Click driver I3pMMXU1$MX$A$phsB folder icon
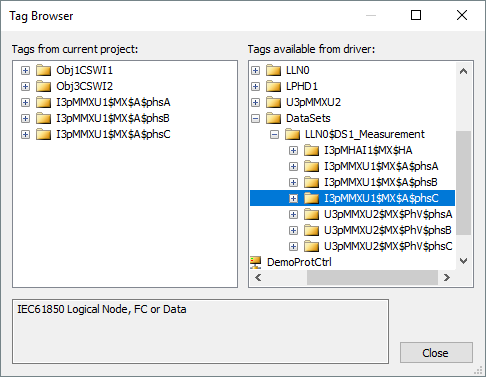Image resolution: width=486 pixels, height=377 pixels. pyautogui.click(x=311, y=183)
